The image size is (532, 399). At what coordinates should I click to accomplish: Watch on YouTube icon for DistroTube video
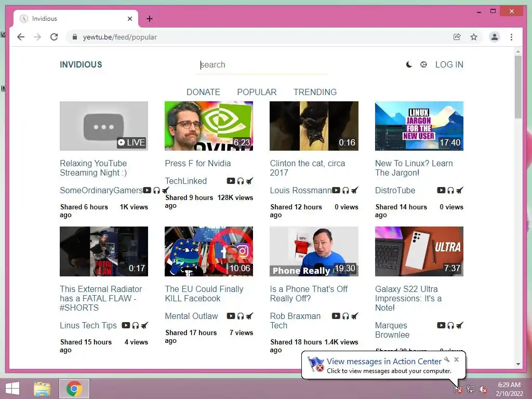pyautogui.click(x=441, y=190)
